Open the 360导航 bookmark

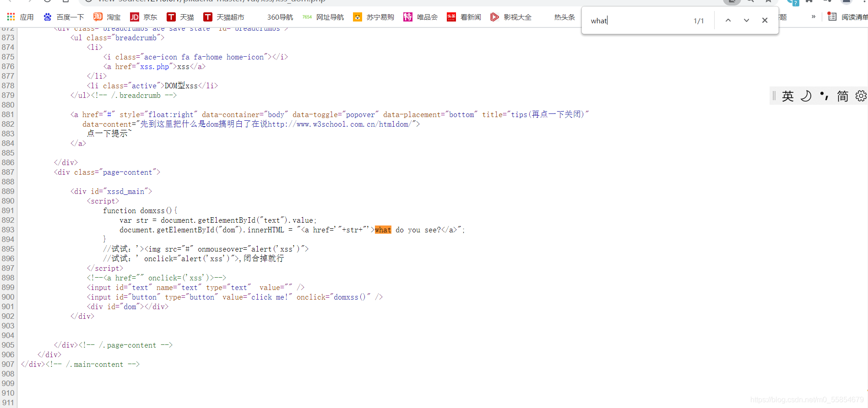(280, 17)
